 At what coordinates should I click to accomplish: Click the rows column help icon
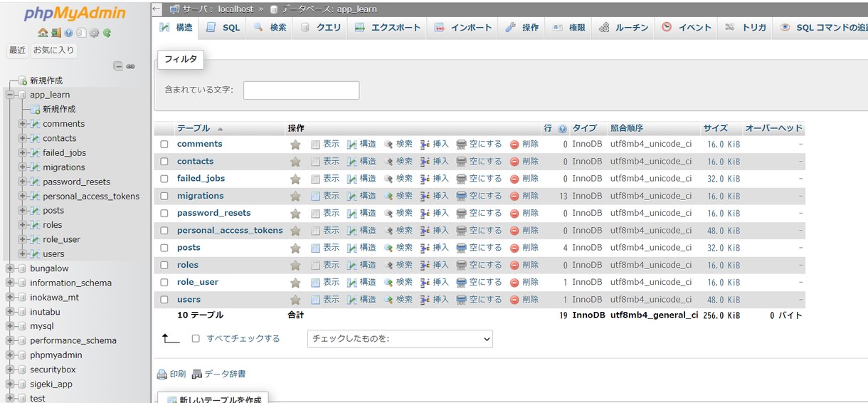tap(563, 129)
